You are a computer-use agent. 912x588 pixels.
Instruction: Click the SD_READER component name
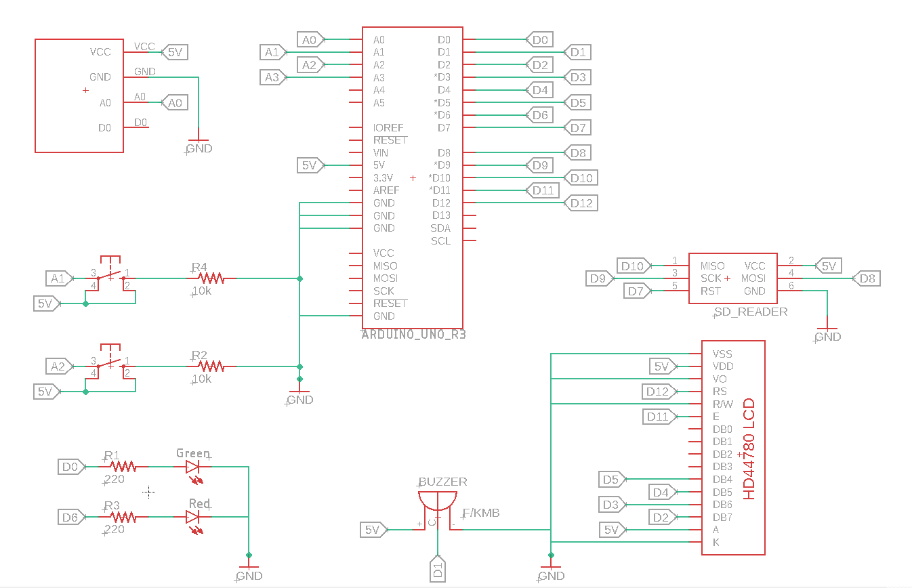pos(751,312)
